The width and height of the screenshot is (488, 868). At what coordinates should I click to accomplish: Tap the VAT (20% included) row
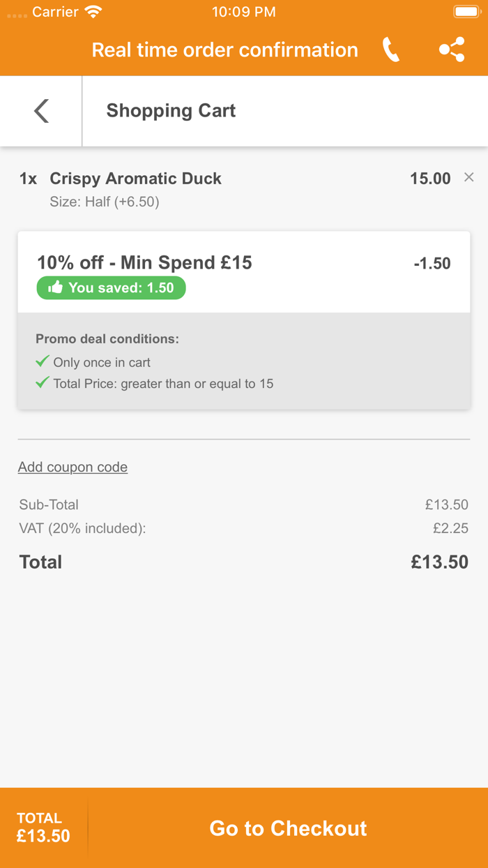[x=83, y=528]
